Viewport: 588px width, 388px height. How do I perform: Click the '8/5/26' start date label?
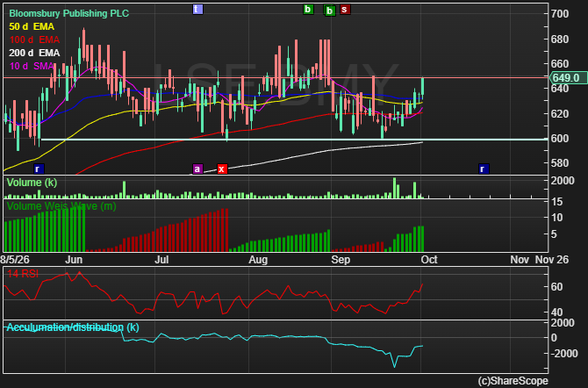tap(15, 260)
